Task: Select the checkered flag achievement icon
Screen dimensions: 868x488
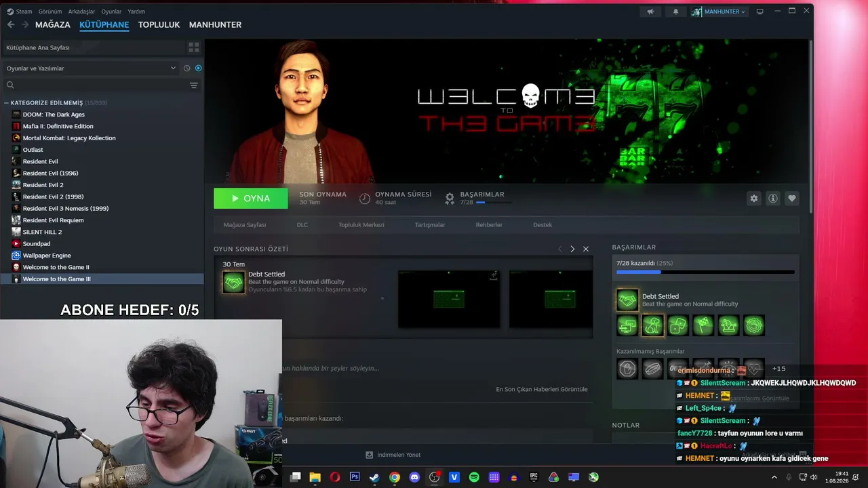Action: (703, 325)
